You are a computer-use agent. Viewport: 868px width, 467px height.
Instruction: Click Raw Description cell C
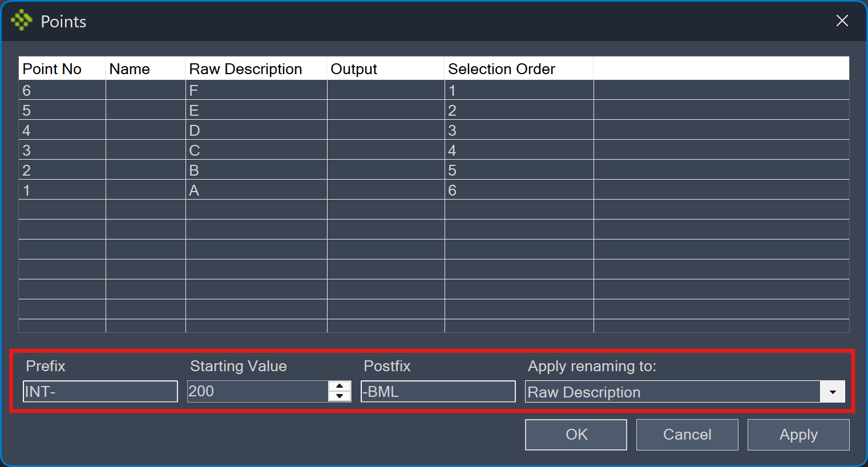coord(256,150)
